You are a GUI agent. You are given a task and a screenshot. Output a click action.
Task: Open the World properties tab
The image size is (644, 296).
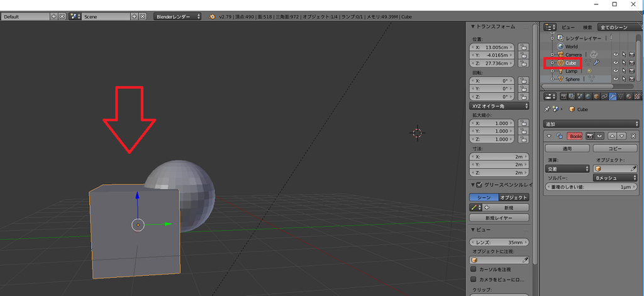[x=588, y=97]
